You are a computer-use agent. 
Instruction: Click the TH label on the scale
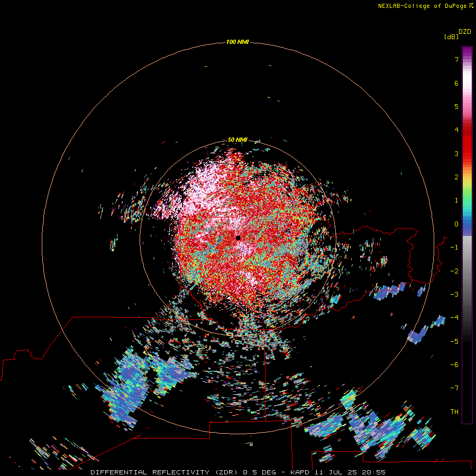[x=454, y=412]
